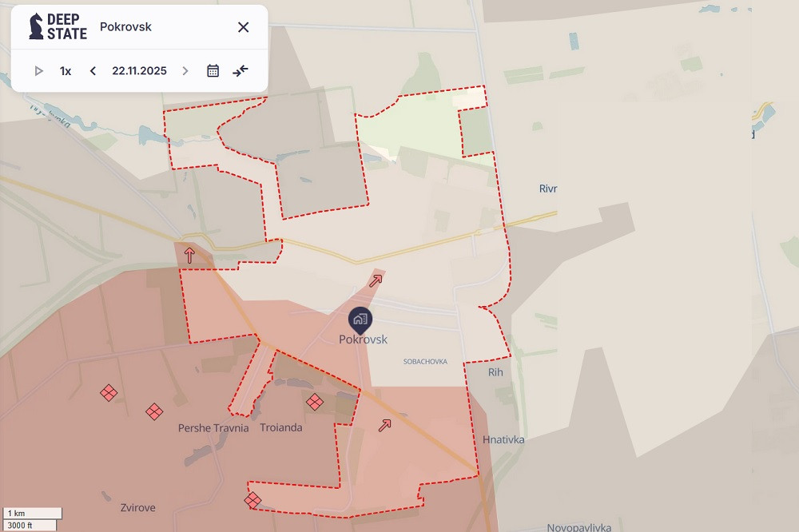Open the calendar date picker
The width and height of the screenshot is (799, 532).
(213, 71)
